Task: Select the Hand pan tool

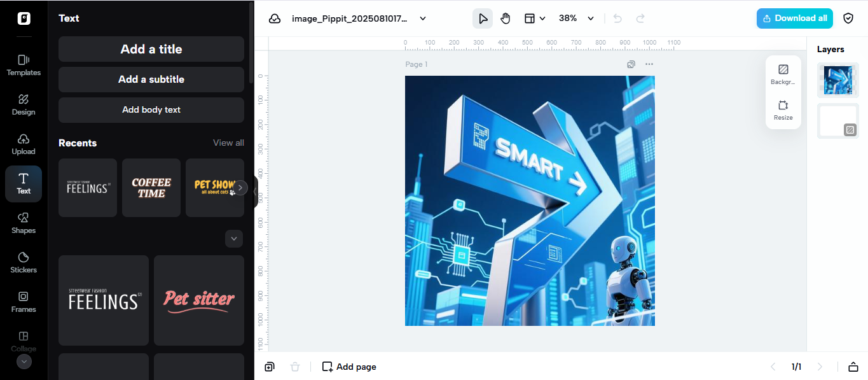Action: [506, 18]
